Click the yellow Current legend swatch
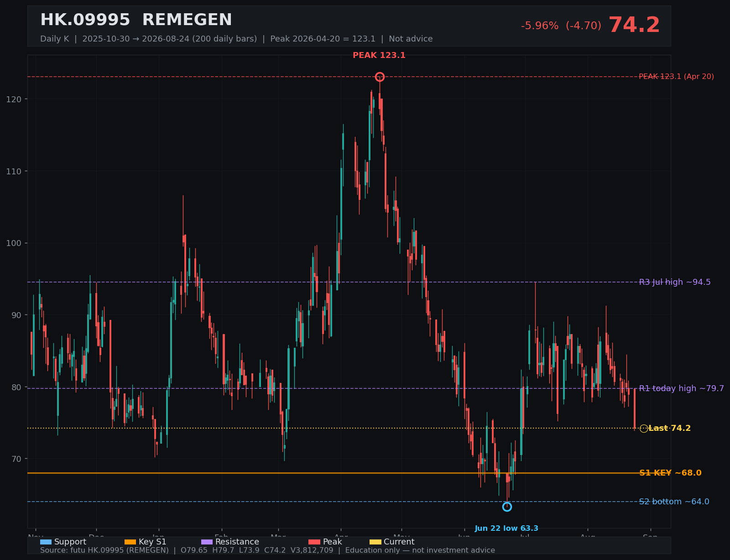This screenshot has height=560, width=730. click(x=375, y=542)
